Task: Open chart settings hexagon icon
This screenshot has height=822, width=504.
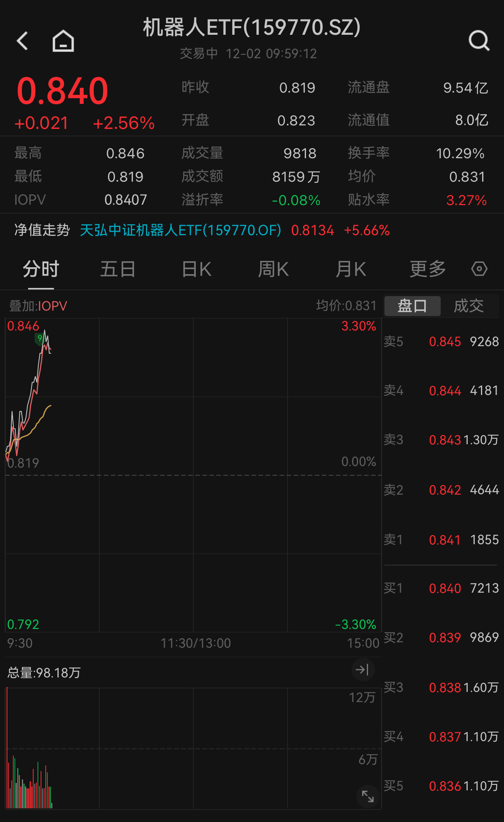Action: 479,269
